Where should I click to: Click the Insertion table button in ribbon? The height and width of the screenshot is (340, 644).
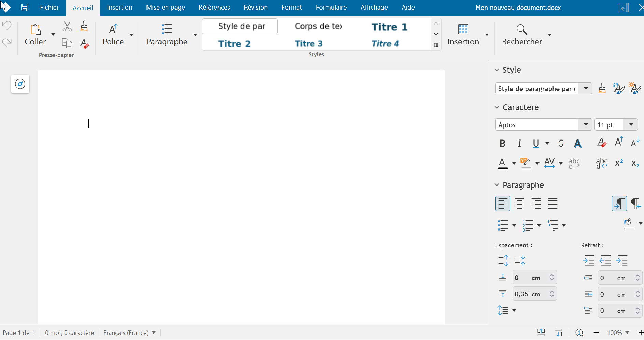click(x=463, y=34)
